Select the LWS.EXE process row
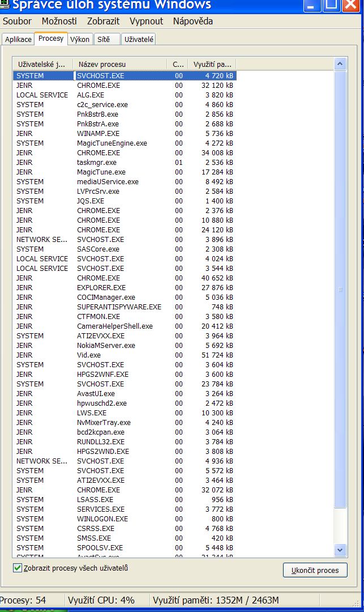364x612 pixels. tap(125, 413)
